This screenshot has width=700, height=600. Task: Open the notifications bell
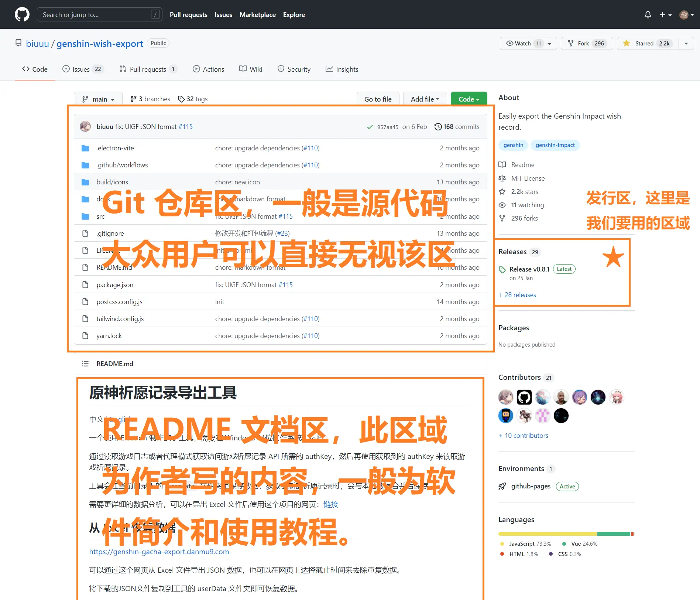648,15
